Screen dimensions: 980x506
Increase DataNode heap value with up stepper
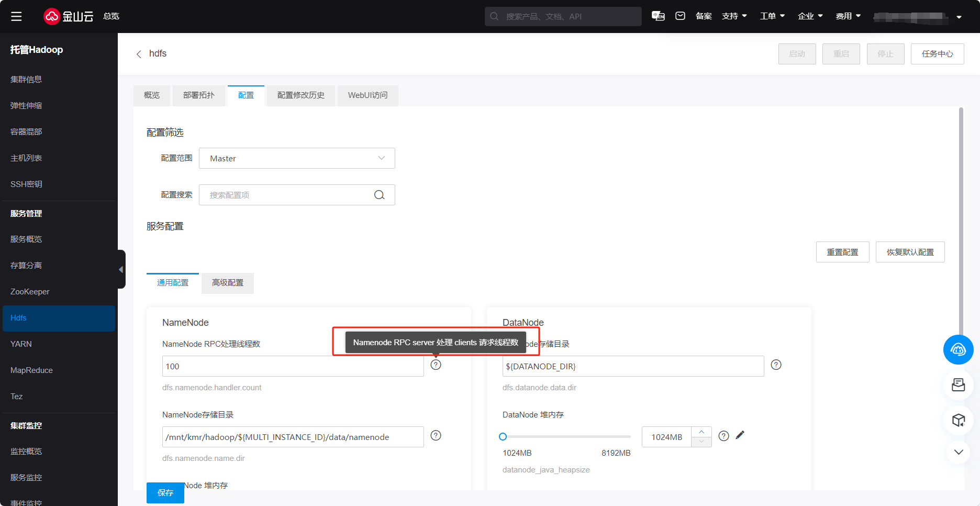[701, 432]
